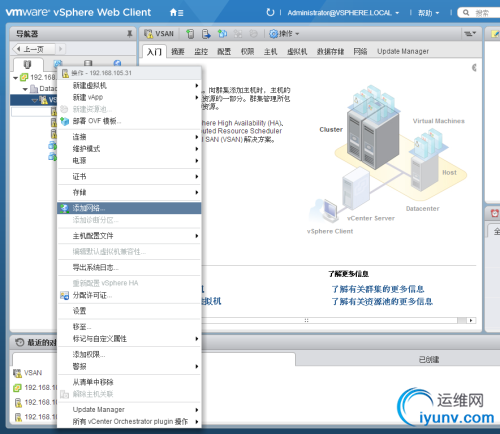Open vCenter Orchestrator plugin actions submenu
500x434 pixels.
pyautogui.click(x=129, y=422)
